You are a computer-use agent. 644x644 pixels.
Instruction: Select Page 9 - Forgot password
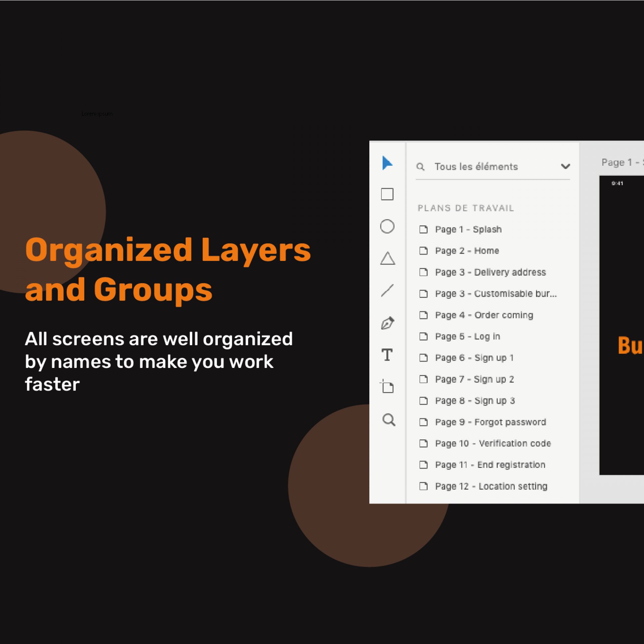(490, 422)
